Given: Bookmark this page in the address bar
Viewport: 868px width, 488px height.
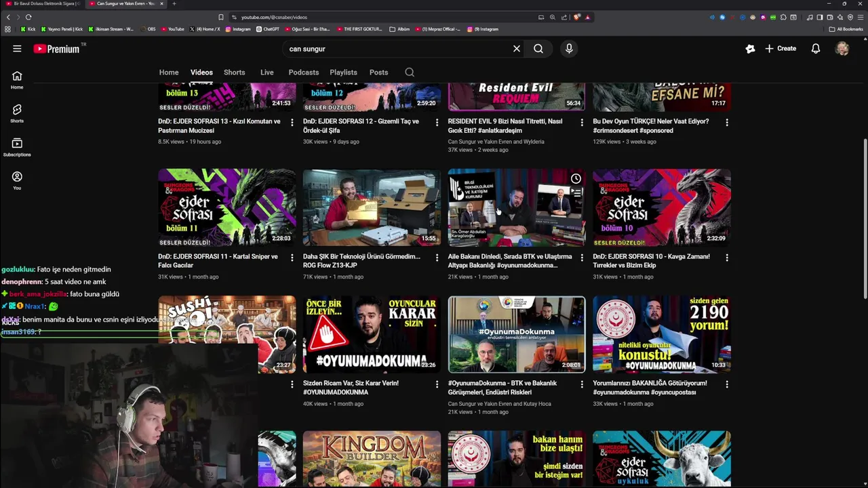Looking at the screenshot, I should [x=221, y=17].
